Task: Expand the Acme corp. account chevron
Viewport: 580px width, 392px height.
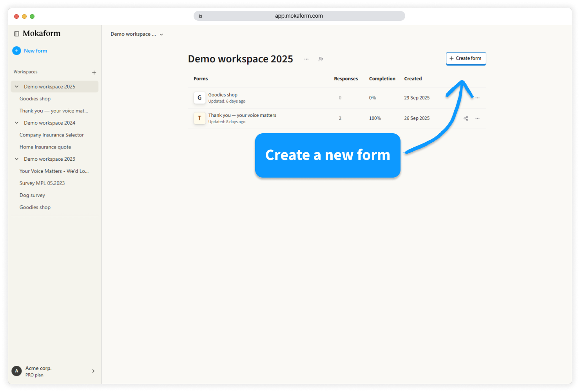Action: click(x=93, y=371)
